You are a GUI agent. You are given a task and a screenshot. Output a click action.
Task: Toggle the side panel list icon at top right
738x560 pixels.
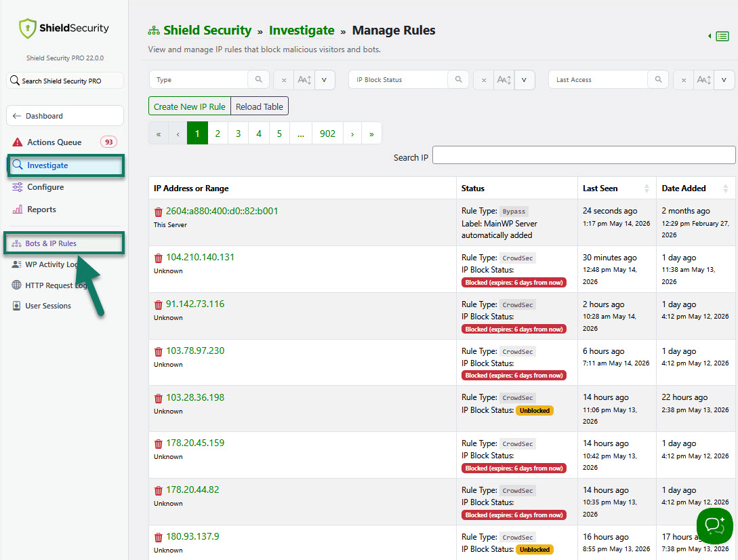pyautogui.click(x=722, y=36)
